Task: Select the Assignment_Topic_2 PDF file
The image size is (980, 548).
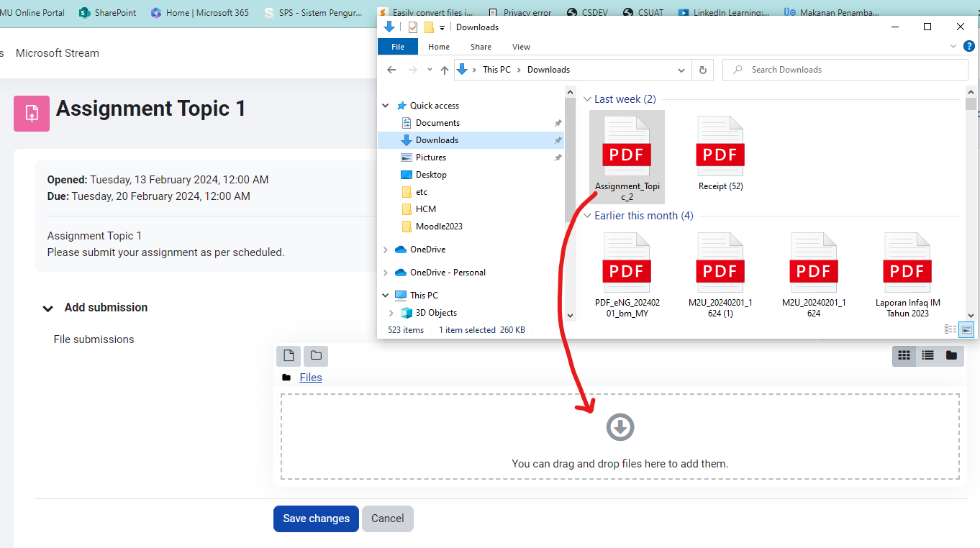Action: click(x=627, y=155)
